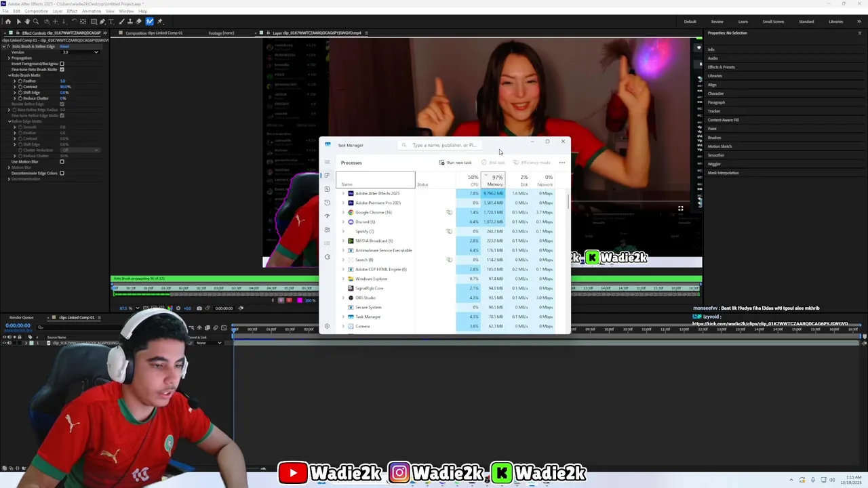
Task: Toggle layer video eye in timeline
Action: pyautogui.click(x=5, y=343)
